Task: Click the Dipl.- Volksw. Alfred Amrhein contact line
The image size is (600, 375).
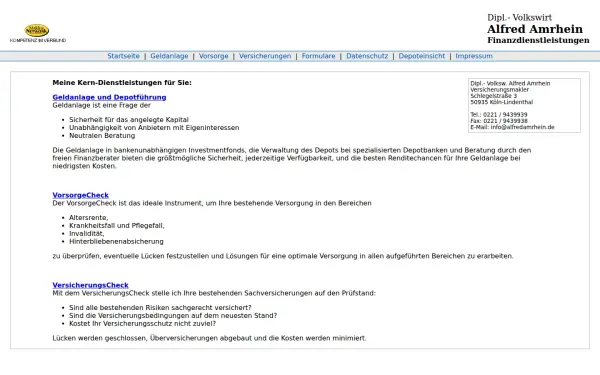Action: point(510,83)
